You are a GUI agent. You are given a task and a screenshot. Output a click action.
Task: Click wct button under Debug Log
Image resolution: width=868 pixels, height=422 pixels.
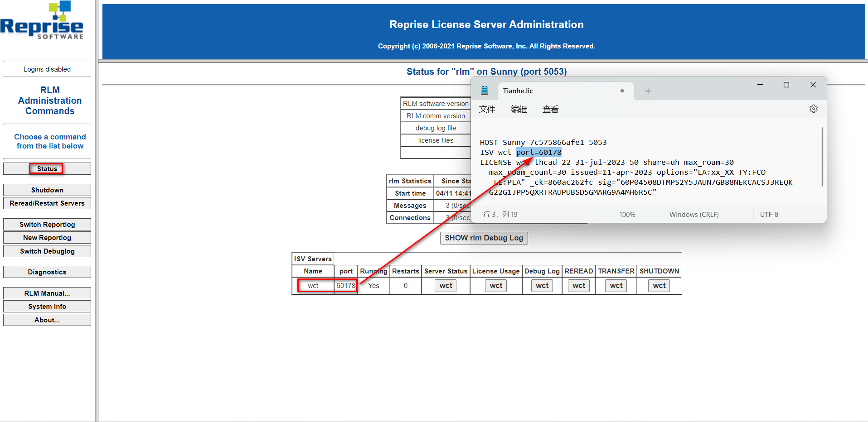pos(542,285)
